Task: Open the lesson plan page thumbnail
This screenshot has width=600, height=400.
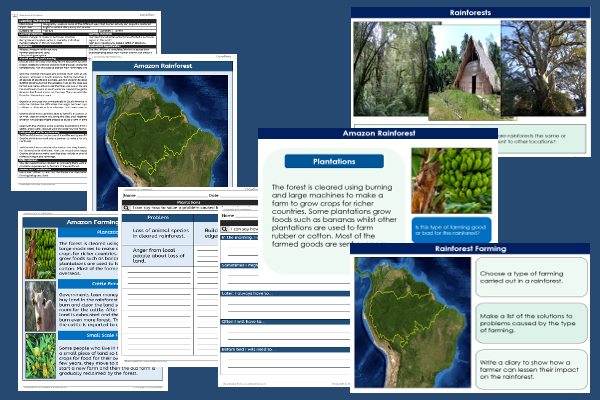Action: (x=52, y=100)
